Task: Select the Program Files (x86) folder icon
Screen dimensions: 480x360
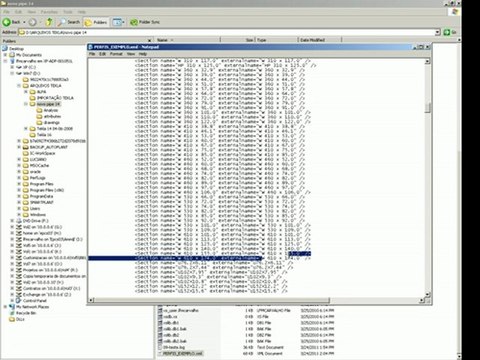Action: (x=26, y=190)
